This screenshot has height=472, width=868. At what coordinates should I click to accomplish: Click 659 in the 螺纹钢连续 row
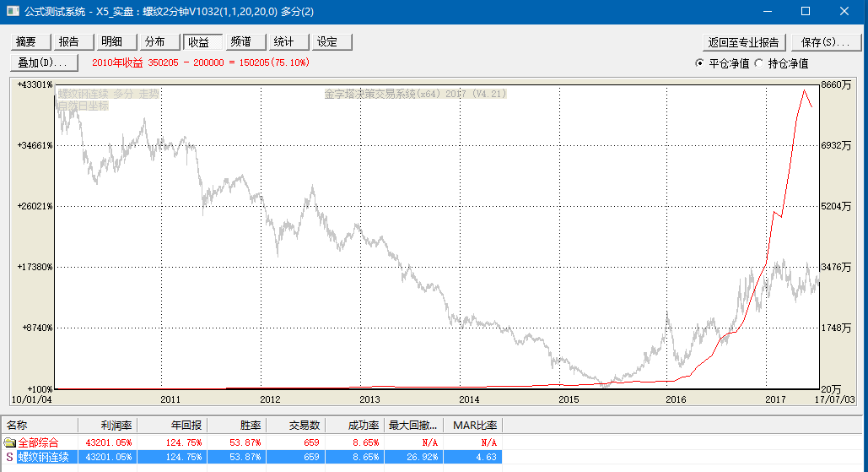(311, 457)
